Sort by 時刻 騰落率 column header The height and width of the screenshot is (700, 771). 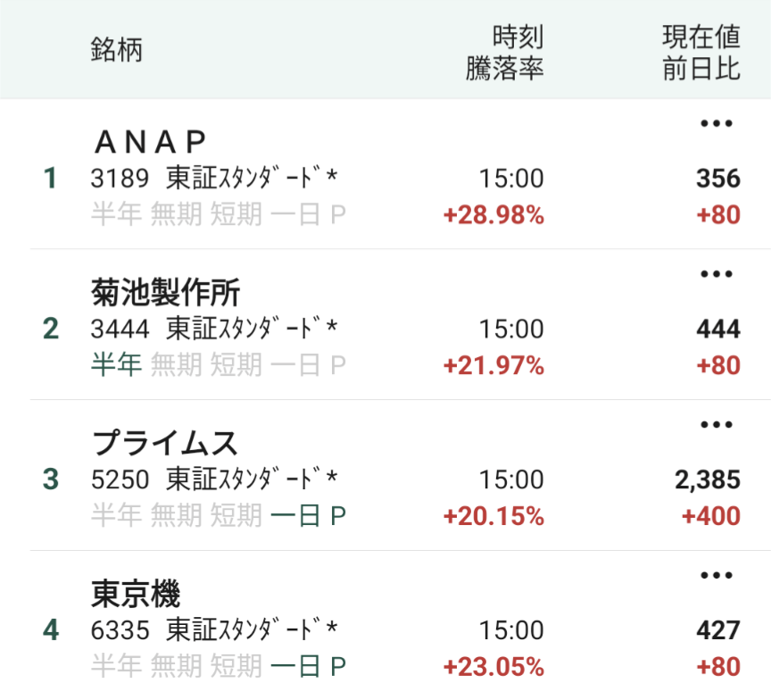[x=505, y=53]
